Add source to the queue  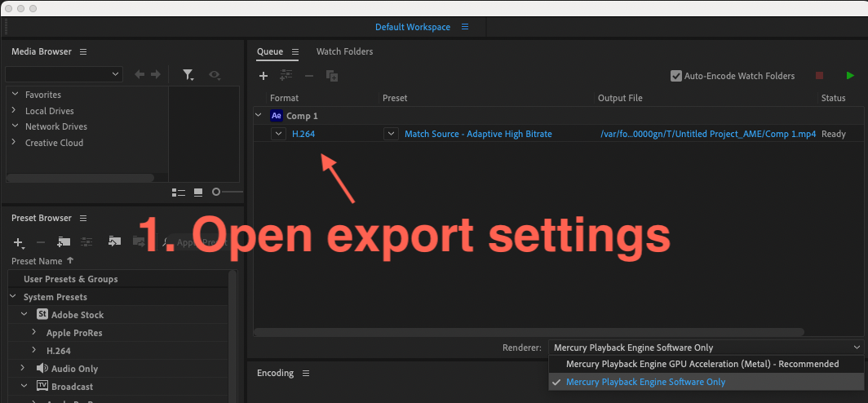click(263, 76)
